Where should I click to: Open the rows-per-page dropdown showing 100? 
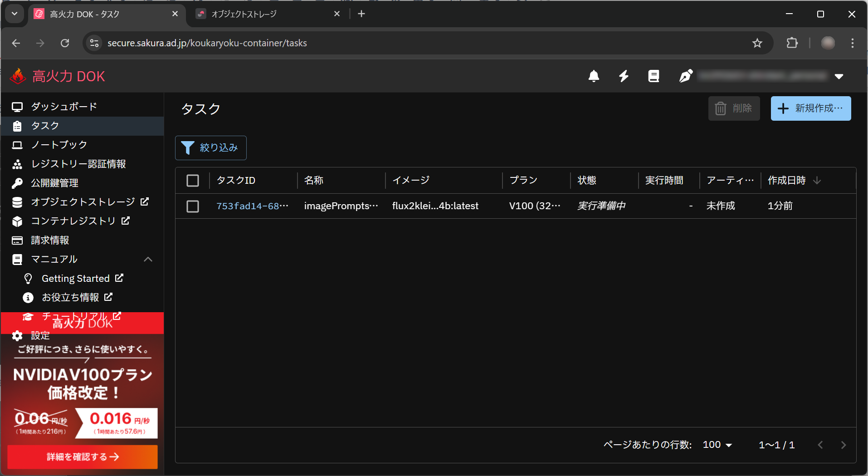(717, 445)
